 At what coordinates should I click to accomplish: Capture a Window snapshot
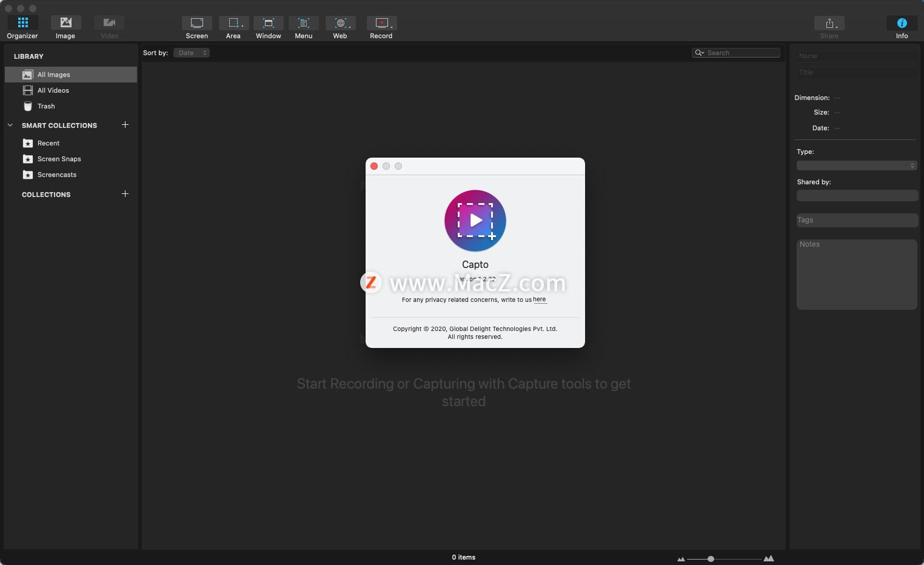point(269,27)
